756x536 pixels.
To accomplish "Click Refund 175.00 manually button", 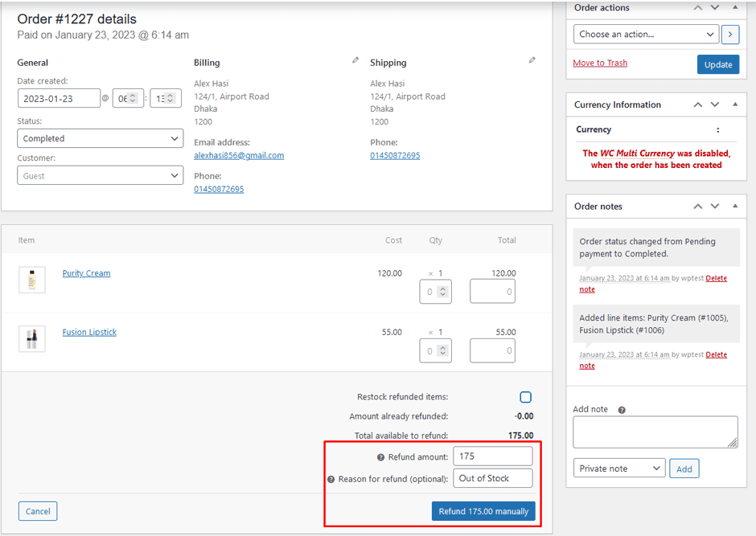I will [483, 511].
